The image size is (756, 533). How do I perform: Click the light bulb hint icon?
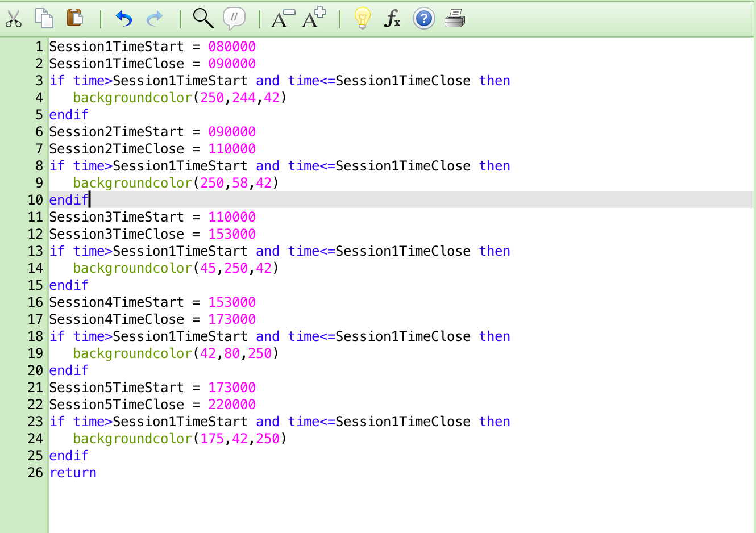click(x=362, y=18)
